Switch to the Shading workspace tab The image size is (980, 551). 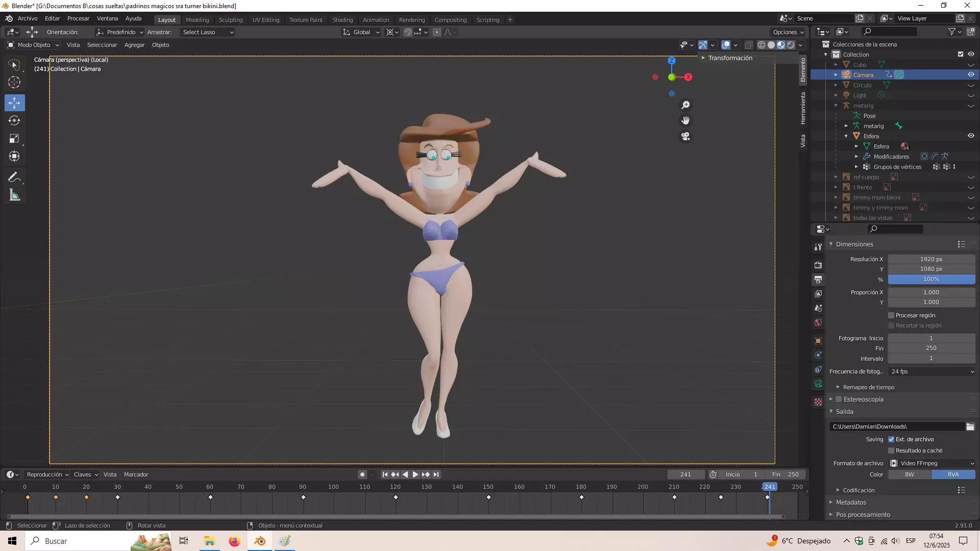pos(342,20)
